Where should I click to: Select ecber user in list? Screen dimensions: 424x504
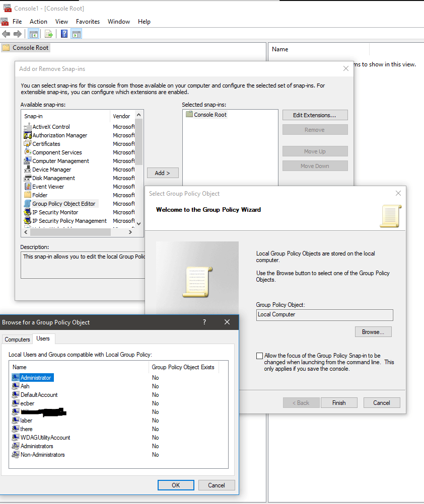pos(23,403)
